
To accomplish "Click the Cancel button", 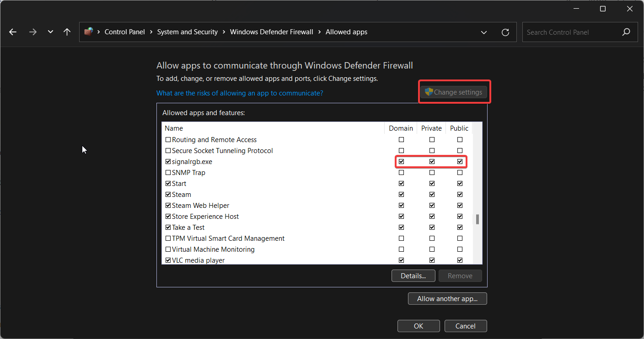I will tap(466, 326).
